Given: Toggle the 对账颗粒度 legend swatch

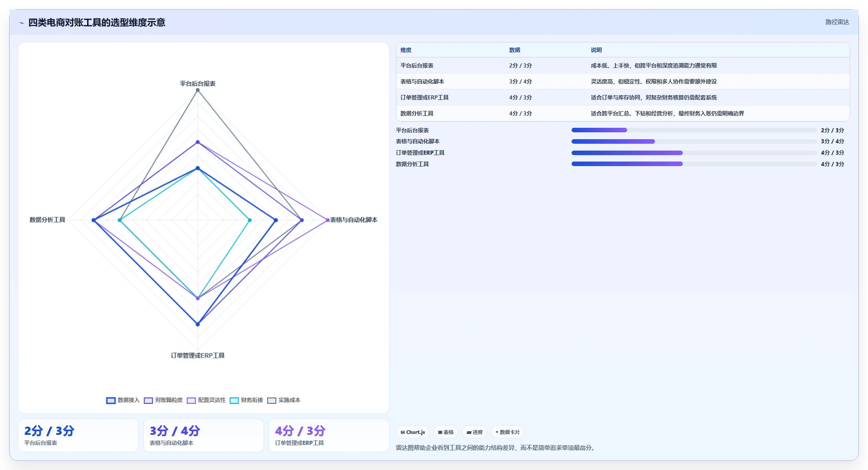Looking at the screenshot, I should tap(148, 401).
